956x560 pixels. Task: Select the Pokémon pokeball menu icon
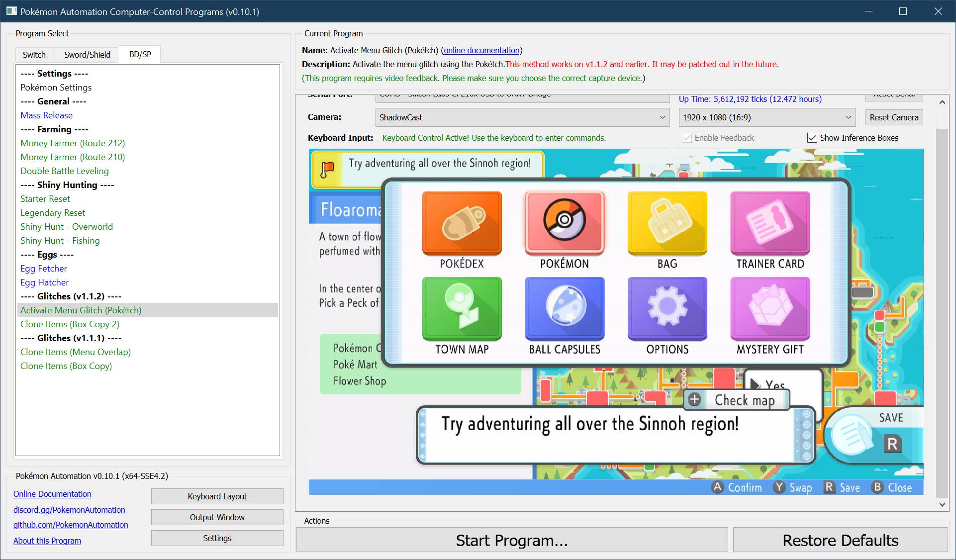(565, 223)
